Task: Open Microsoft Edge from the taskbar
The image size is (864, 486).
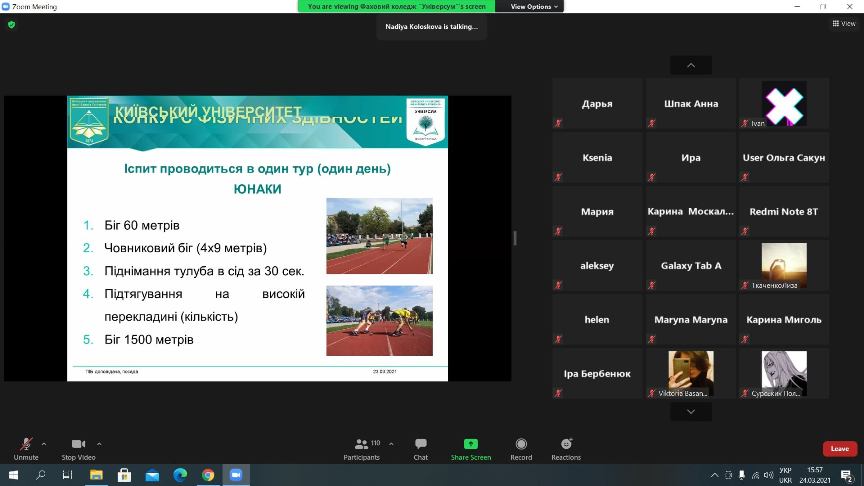Action: point(180,475)
